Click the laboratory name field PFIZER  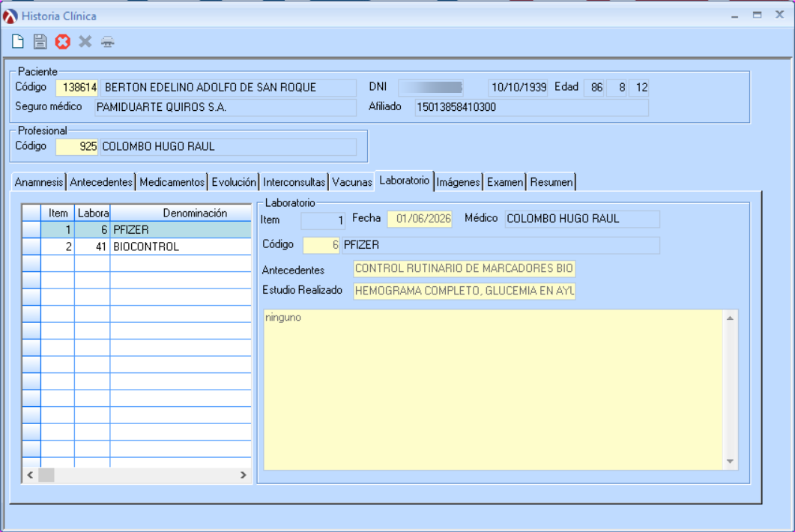coord(501,246)
